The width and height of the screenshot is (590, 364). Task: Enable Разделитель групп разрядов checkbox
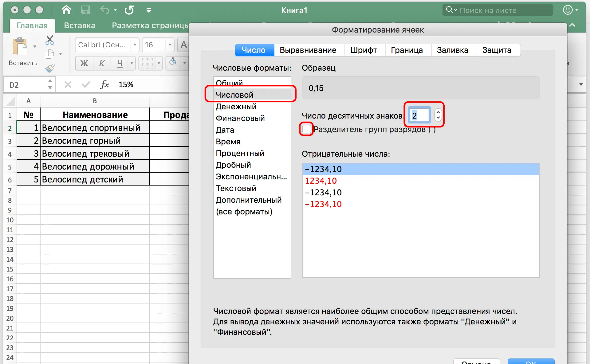click(306, 129)
